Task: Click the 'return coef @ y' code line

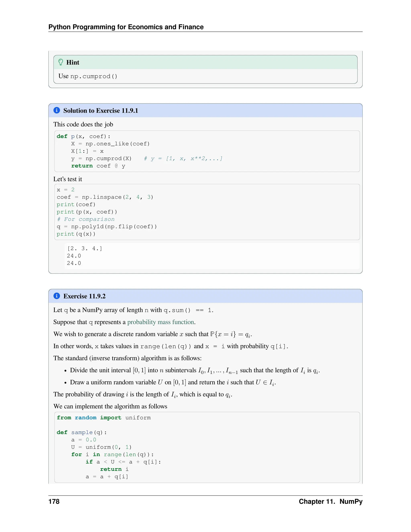Action: 98,166
